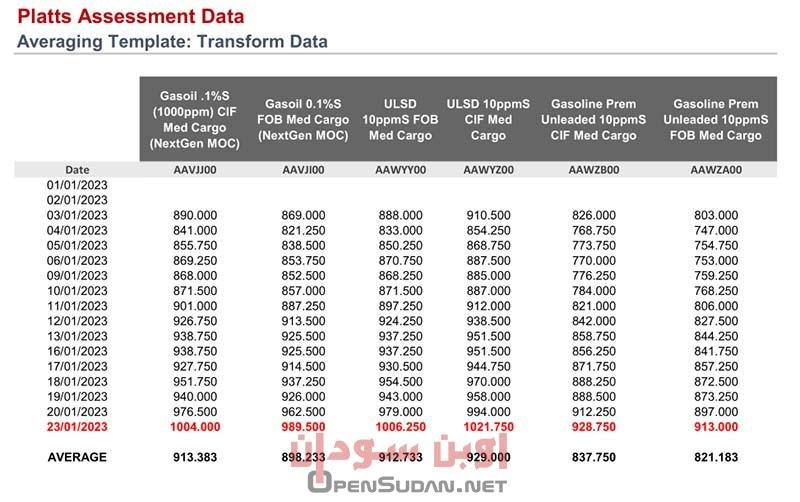The width and height of the screenshot is (800, 502).
Task: Click the Date column label
Action: [x=77, y=170]
